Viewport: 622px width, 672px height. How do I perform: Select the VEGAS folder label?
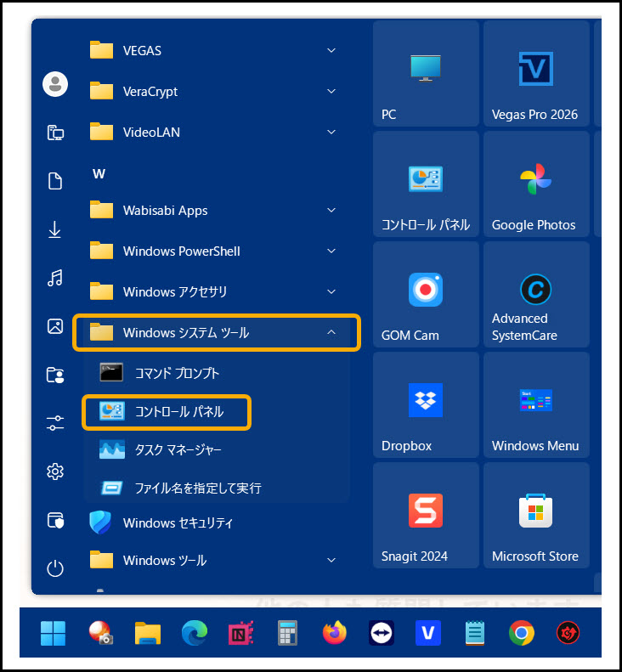pos(142,51)
